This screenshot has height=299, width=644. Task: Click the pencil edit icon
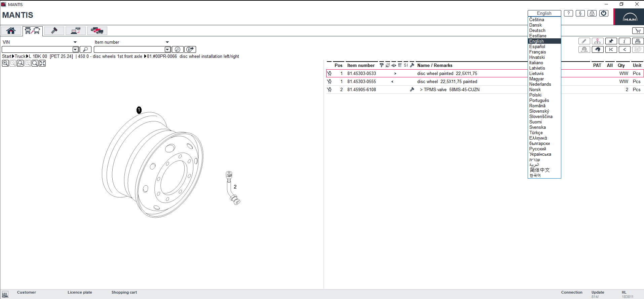pyautogui.click(x=584, y=41)
